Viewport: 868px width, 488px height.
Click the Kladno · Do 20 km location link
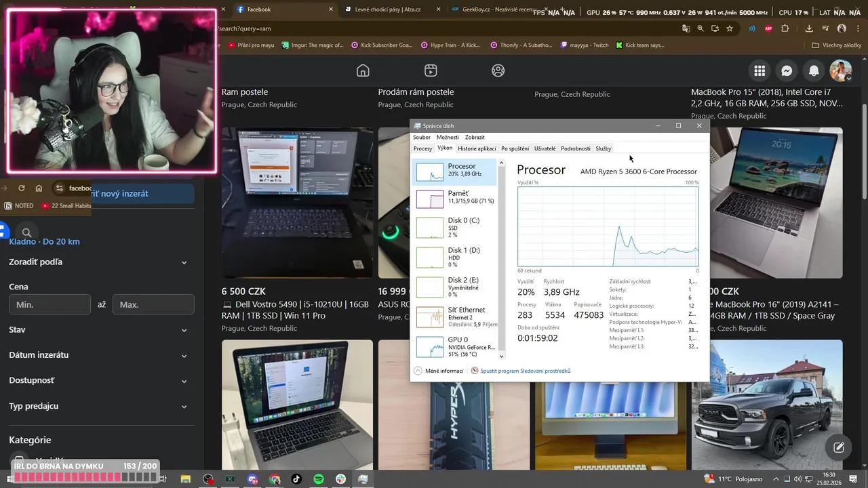[44, 241]
